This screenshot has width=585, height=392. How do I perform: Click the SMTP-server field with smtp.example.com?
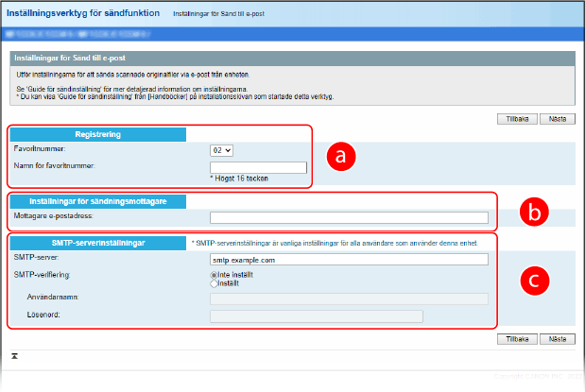click(x=349, y=259)
